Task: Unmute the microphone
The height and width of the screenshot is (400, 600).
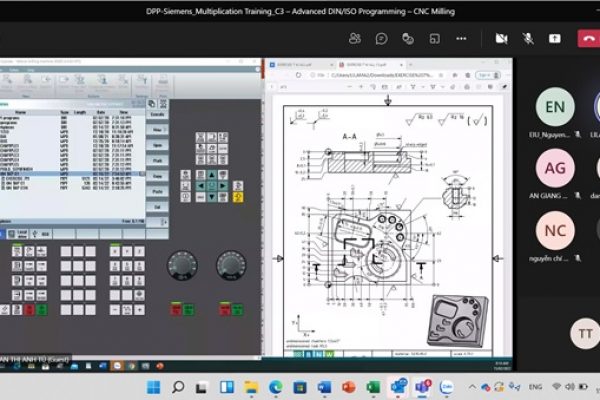Action: [x=527, y=38]
